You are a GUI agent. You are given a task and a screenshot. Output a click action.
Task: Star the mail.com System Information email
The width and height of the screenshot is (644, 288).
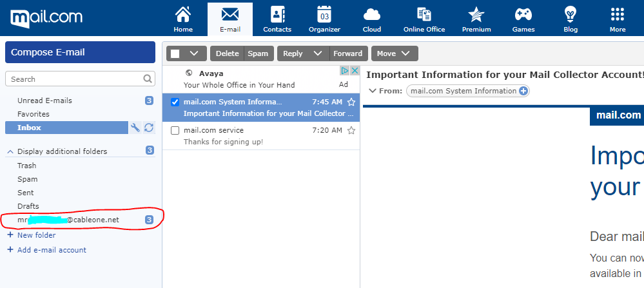click(x=351, y=102)
